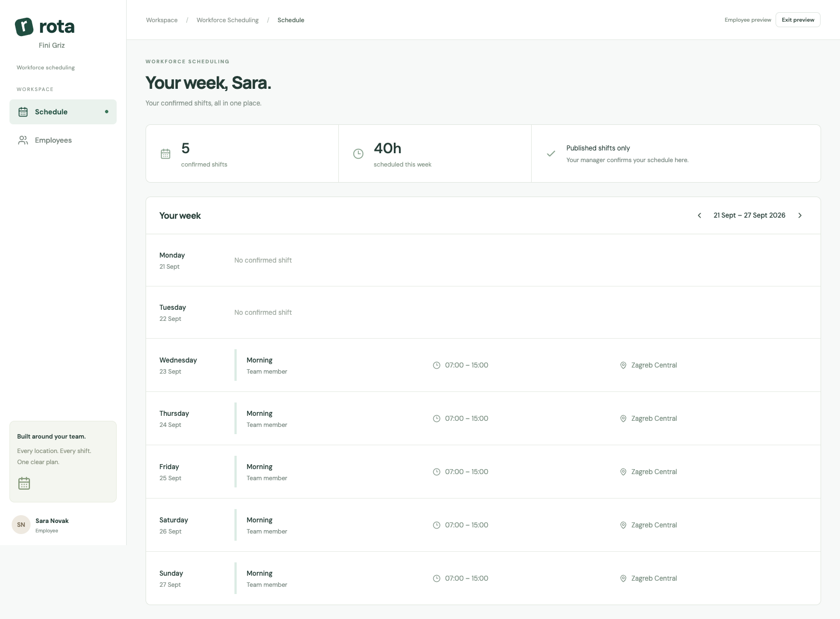This screenshot has height=619, width=840.
Task: Open Sara Novak's profile name
Action: coord(52,521)
